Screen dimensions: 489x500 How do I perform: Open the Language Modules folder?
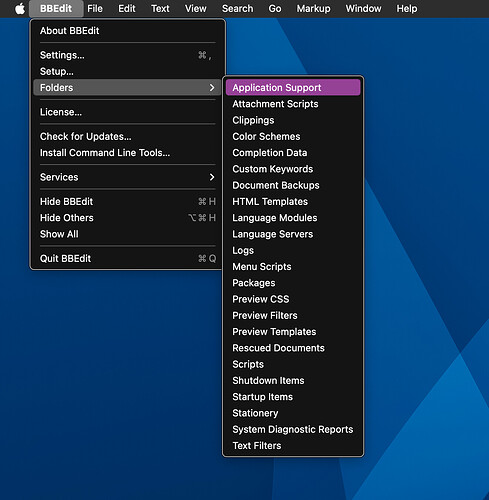[293, 218]
